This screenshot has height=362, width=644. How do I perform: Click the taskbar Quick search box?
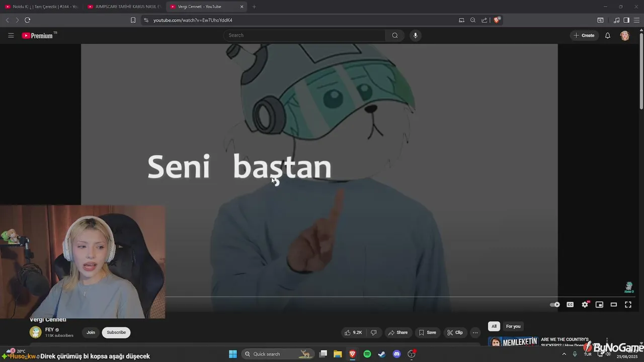(278, 354)
